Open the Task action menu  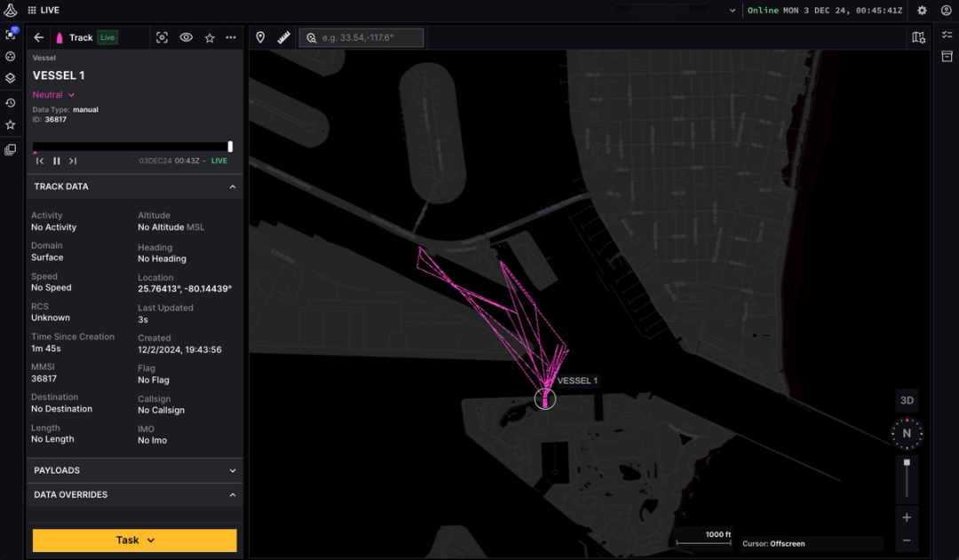point(134,540)
